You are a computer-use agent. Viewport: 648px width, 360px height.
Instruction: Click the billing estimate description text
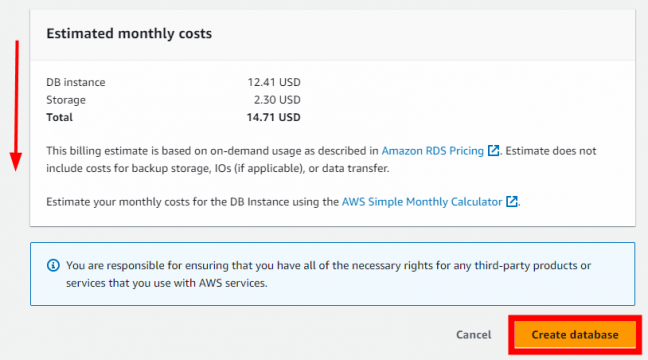pyautogui.click(x=321, y=160)
